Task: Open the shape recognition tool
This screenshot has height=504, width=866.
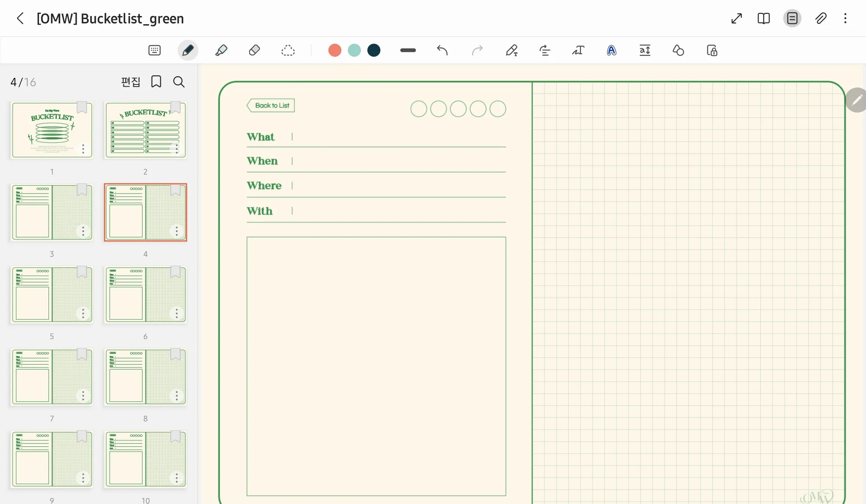Action: [678, 50]
